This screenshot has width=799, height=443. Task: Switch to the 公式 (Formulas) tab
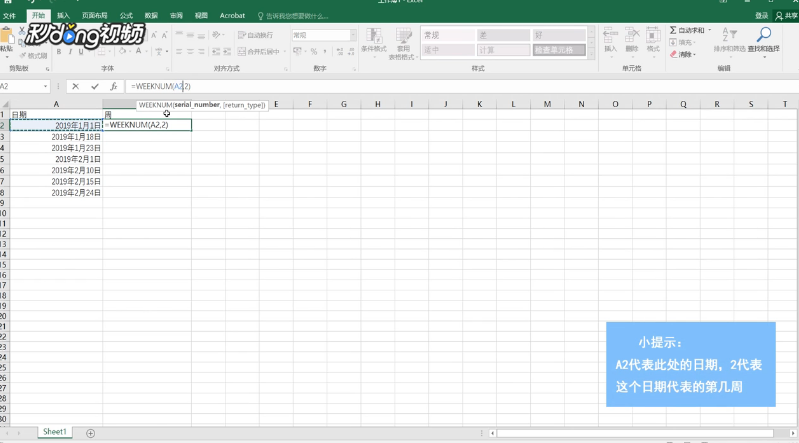126,16
